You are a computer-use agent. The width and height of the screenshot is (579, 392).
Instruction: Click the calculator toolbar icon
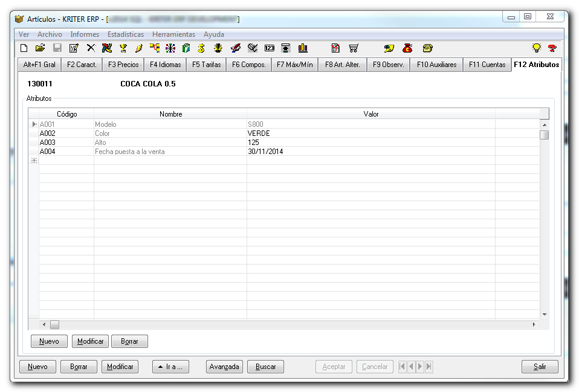pos(335,48)
